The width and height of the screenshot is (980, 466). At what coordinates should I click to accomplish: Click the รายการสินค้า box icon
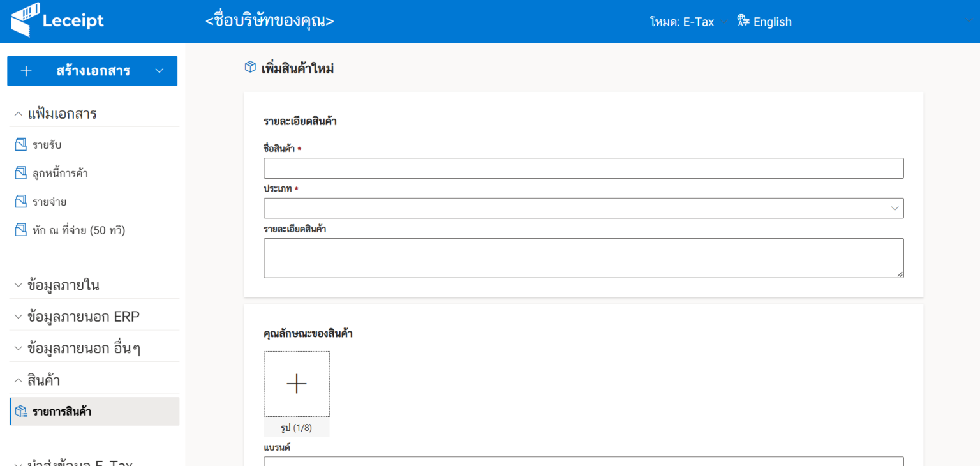pyautogui.click(x=21, y=412)
